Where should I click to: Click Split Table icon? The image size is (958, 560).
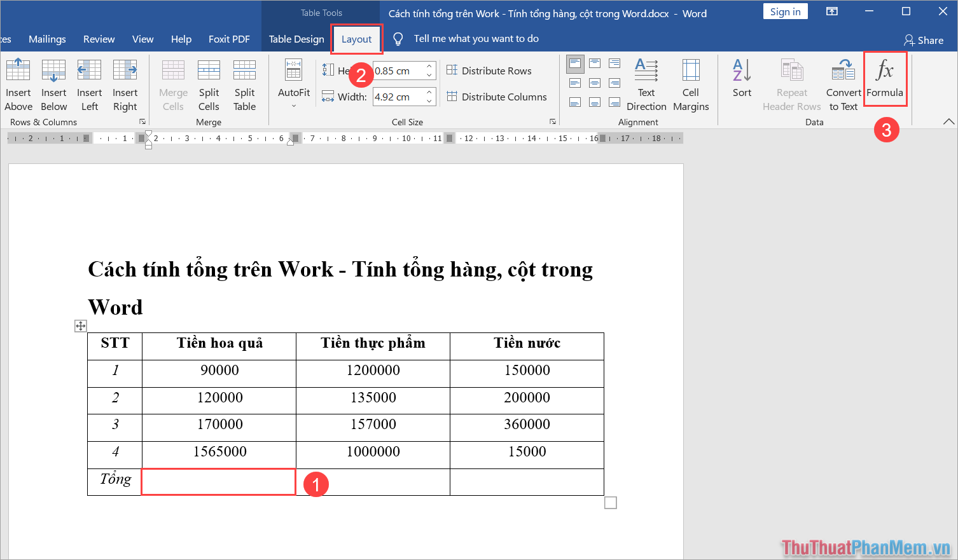tap(244, 70)
